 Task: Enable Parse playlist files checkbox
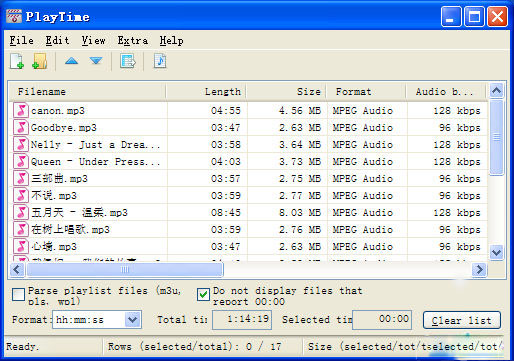coord(18,295)
